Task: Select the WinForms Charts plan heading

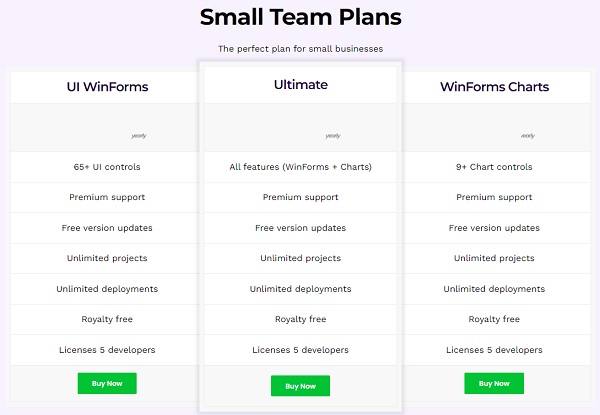Action: (x=494, y=87)
